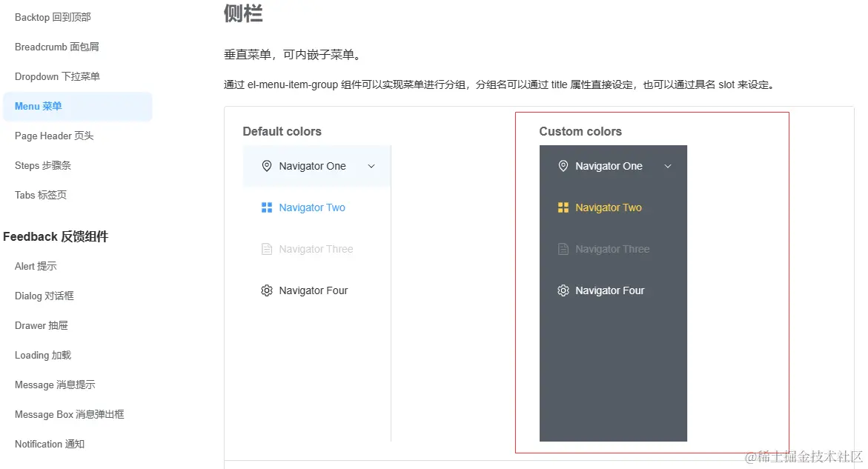The image size is (868, 469).
Task: Open the active Menu 菜单 sidebar item
Action: (x=78, y=106)
